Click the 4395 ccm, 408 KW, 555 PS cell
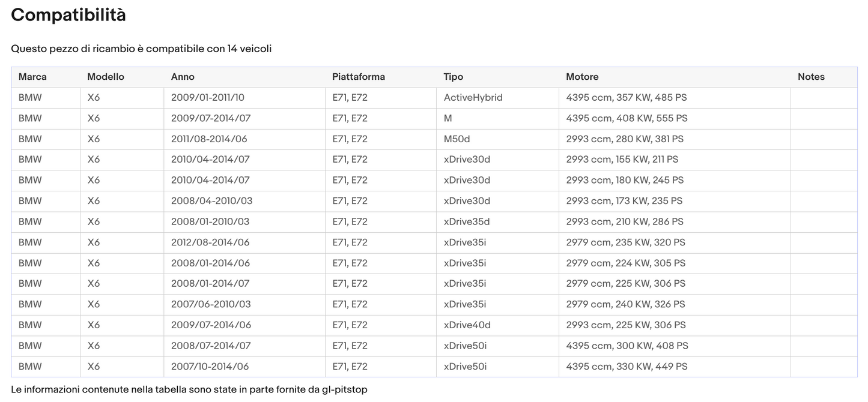The height and width of the screenshot is (402, 868). tap(627, 118)
